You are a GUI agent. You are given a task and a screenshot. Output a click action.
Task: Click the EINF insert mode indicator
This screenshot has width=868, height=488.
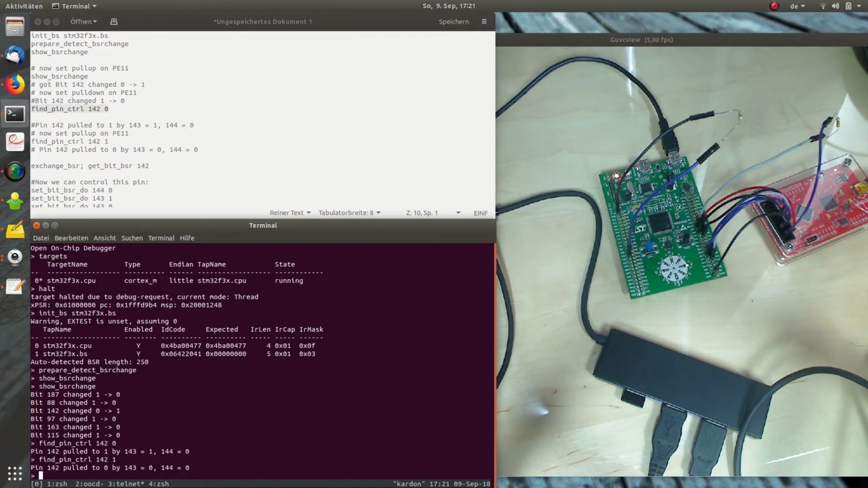point(480,213)
